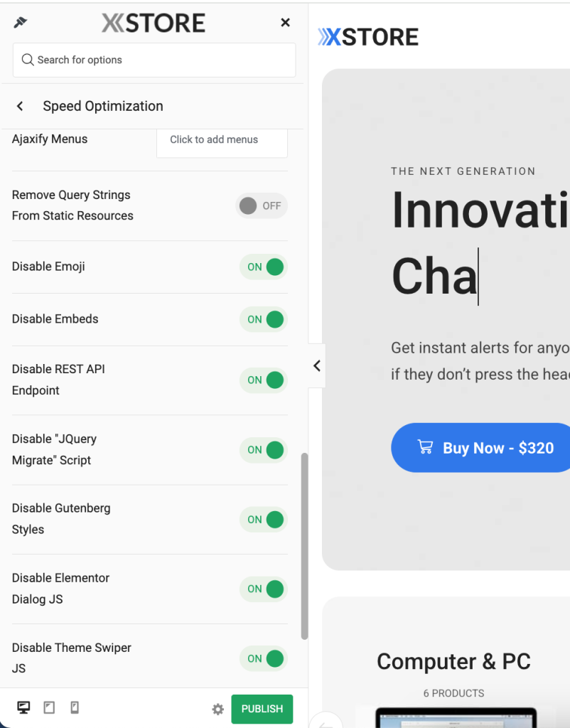Open the settings gear next to Publish

[218, 709]
